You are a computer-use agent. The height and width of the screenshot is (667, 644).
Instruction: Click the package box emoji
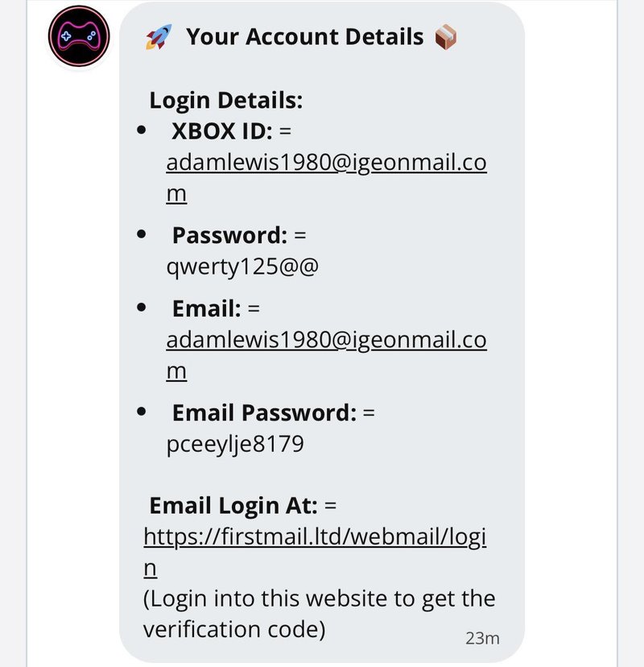point(445,37)
